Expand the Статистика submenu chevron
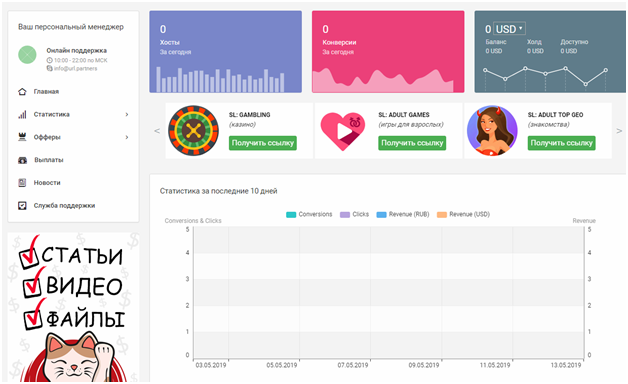The height and width of the screenshot is (384, 628). coord(127,115)
